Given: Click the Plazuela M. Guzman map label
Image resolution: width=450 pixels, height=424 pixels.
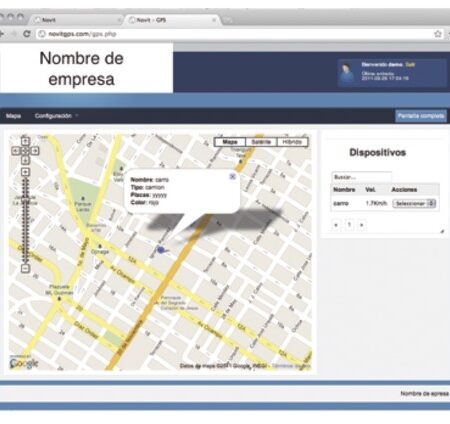Looking at the screenshot, I should point(59,290).
